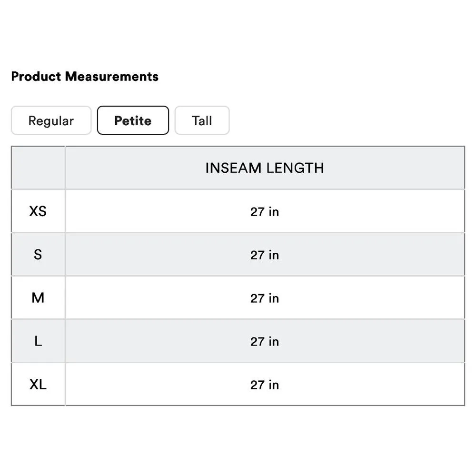The width and height of the screenshot is (476, 476).
Task: Click the number 27 in the XS row
Action: click(257, 212)
